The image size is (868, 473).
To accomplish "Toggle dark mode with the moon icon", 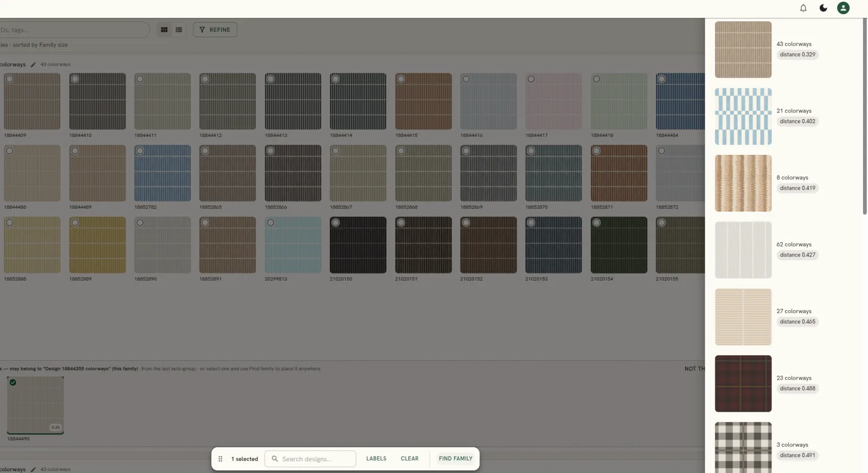I will (x=824, y=8).
